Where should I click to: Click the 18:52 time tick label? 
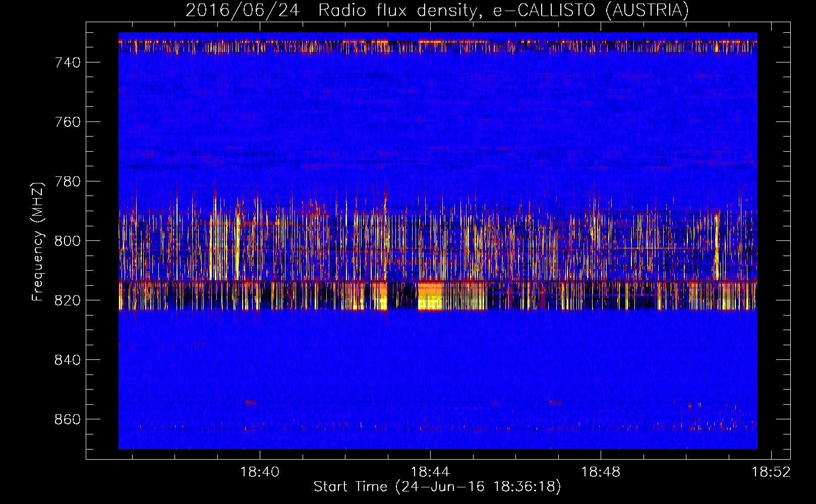771,472
